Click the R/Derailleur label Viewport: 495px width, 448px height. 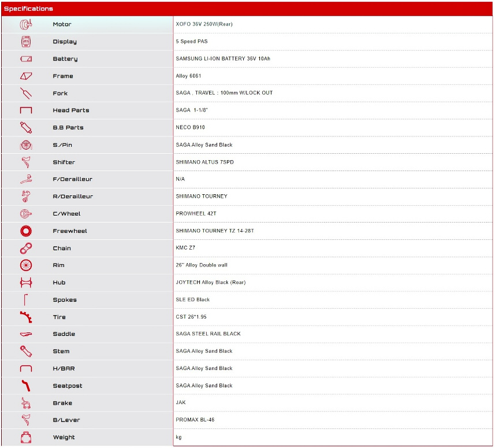click(x=73, y=197)
